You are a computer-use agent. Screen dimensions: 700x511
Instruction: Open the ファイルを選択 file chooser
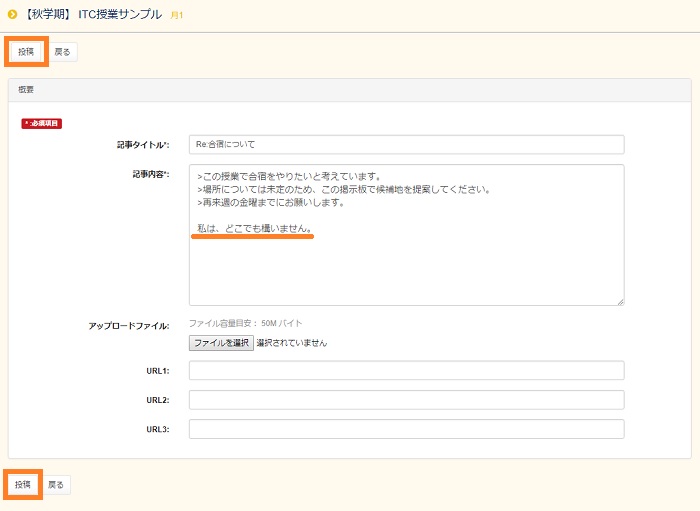[x=221, y=343]
